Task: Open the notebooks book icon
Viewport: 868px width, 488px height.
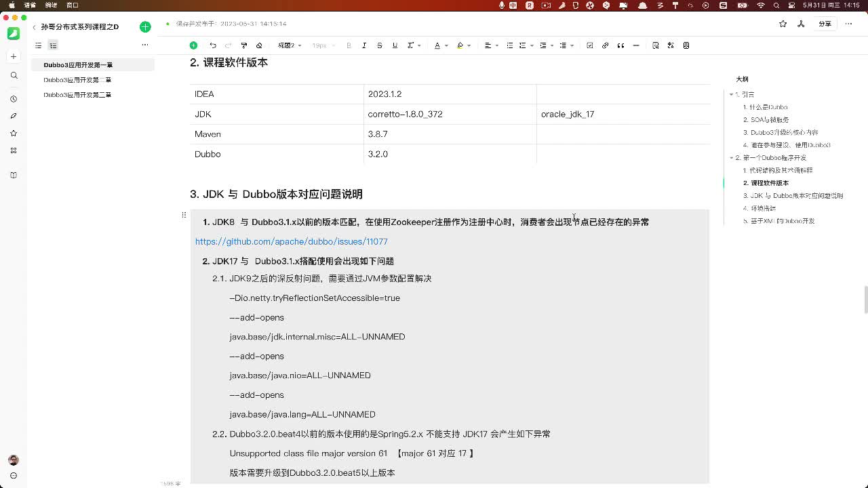Action: [x=14, y=175]
